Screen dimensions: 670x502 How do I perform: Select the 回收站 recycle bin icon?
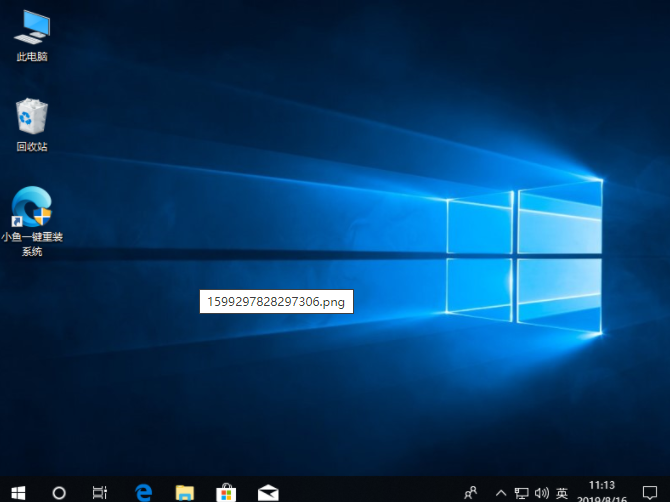32,116
